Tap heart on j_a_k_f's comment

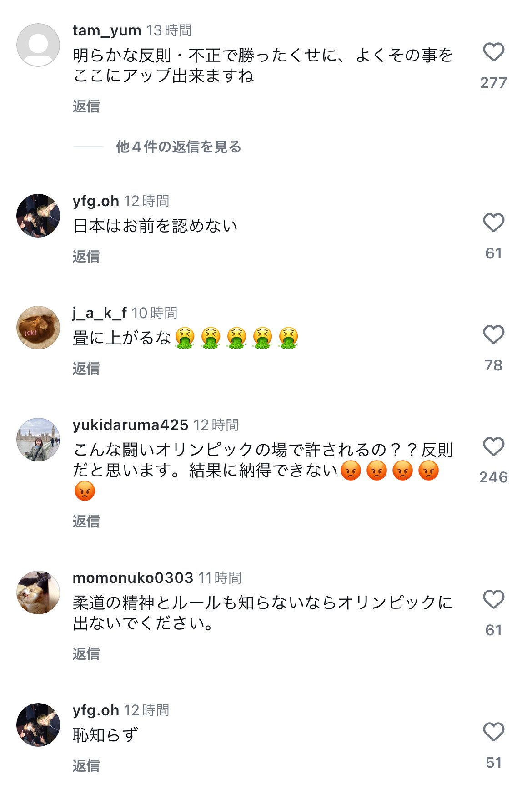(x=493, y=334)
